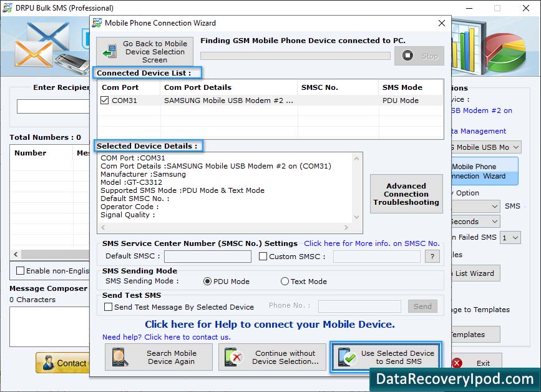Click device details horizontal scroll right arrow
The height and width of the screenshot is (392, 541).
[x=346, y=227]
